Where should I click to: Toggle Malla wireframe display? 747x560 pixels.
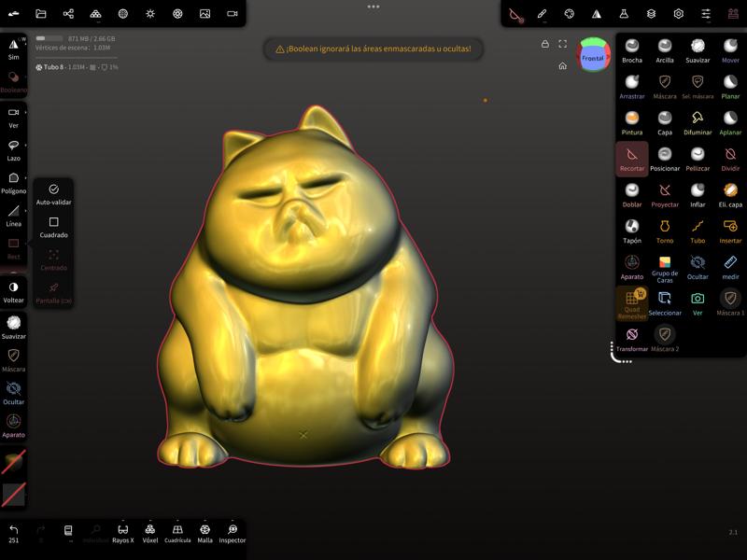pos(204,533)
